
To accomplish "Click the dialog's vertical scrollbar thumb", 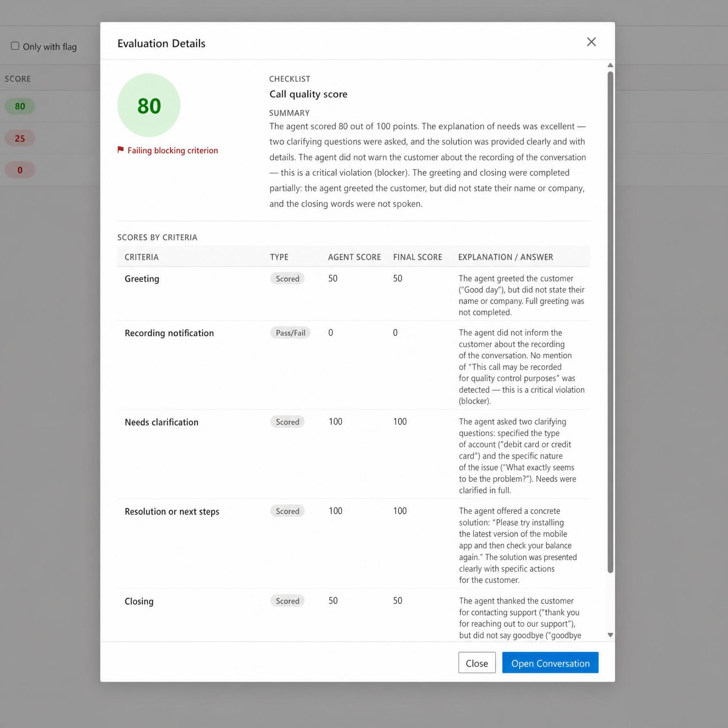I will point(610,322).
